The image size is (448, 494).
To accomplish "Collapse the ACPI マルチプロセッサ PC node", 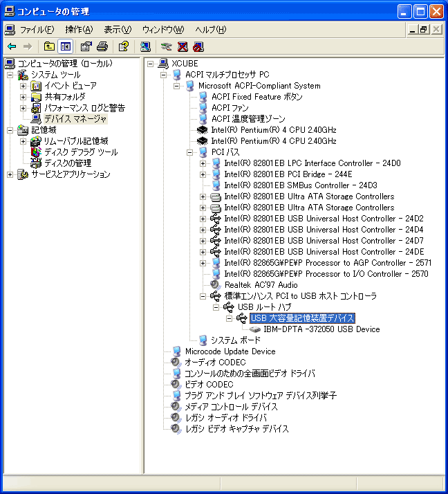I will coord(163,75).
